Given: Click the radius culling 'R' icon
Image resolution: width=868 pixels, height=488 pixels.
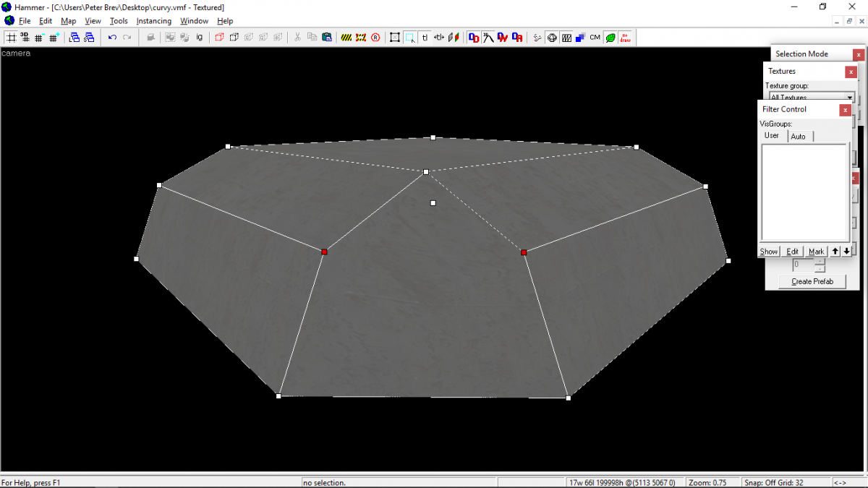Looking at the screenshot, I should point(375,37).
